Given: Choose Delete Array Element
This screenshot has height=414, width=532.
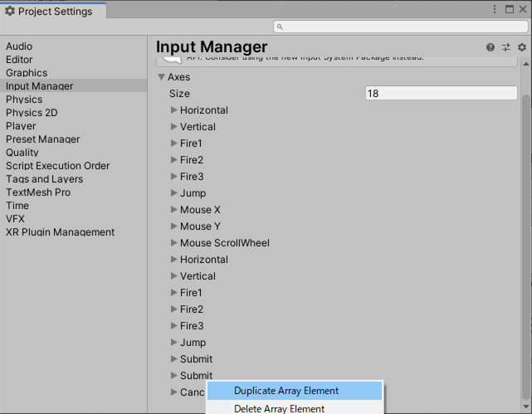Looking at the screenshot, I should coord(295,408).
